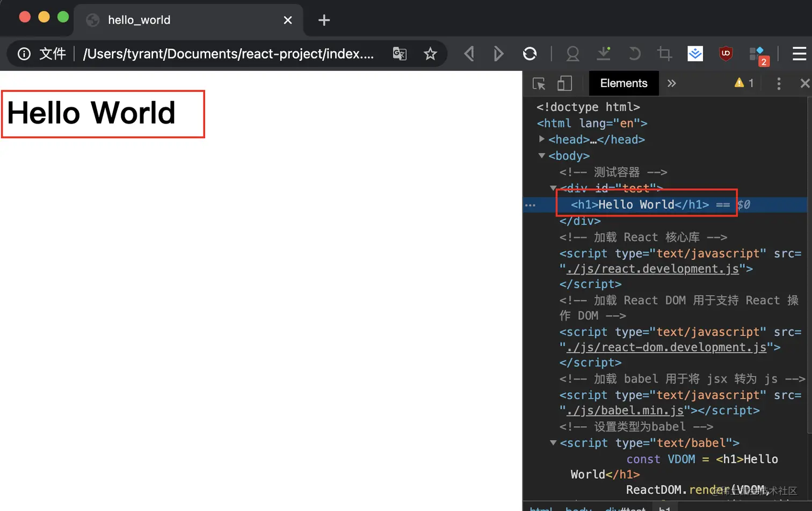Click the translate page icon in address bar
The width and height of the screenshot is (812, 511).
[400, 54]
